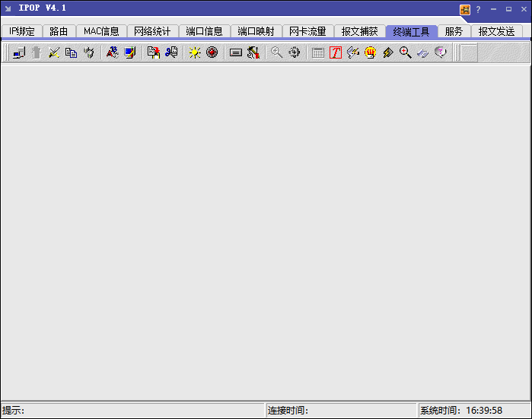Click the small keyboard rectangle icon
This screenshot has height=419, width=532.
(x=236, y=52)
